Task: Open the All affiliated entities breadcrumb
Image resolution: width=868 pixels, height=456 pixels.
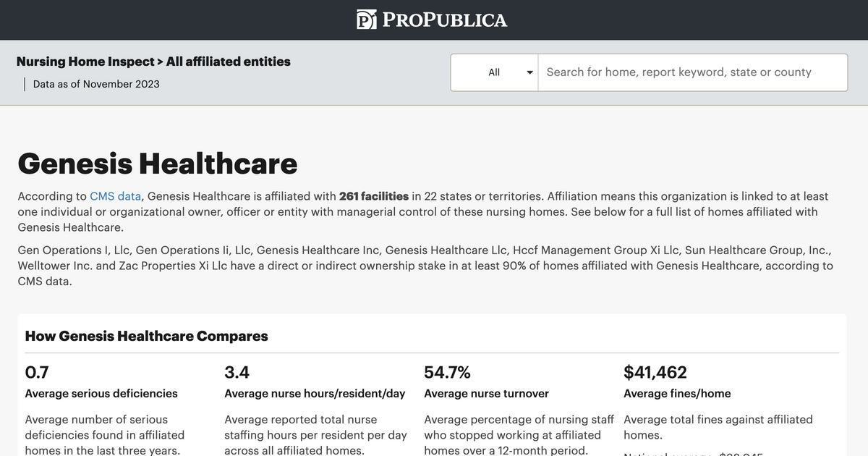Action: pyautogui.click(x=229, y=62)
